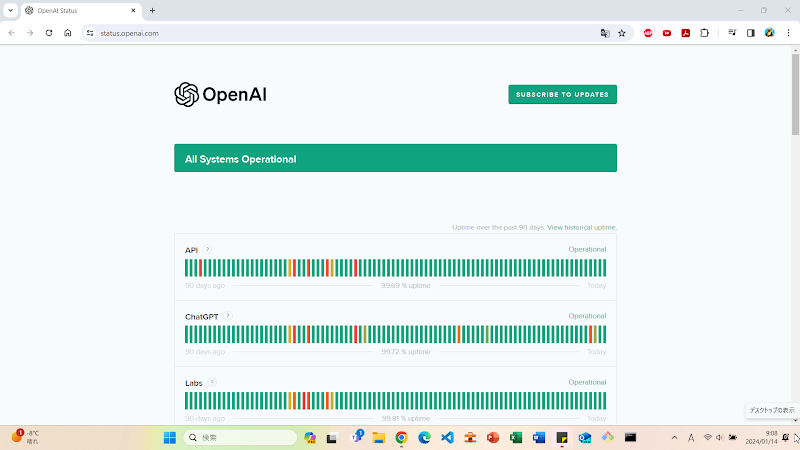Open Excel from the taskbar
The height and width of the screenshot is (450, 800).
[516, 438]
